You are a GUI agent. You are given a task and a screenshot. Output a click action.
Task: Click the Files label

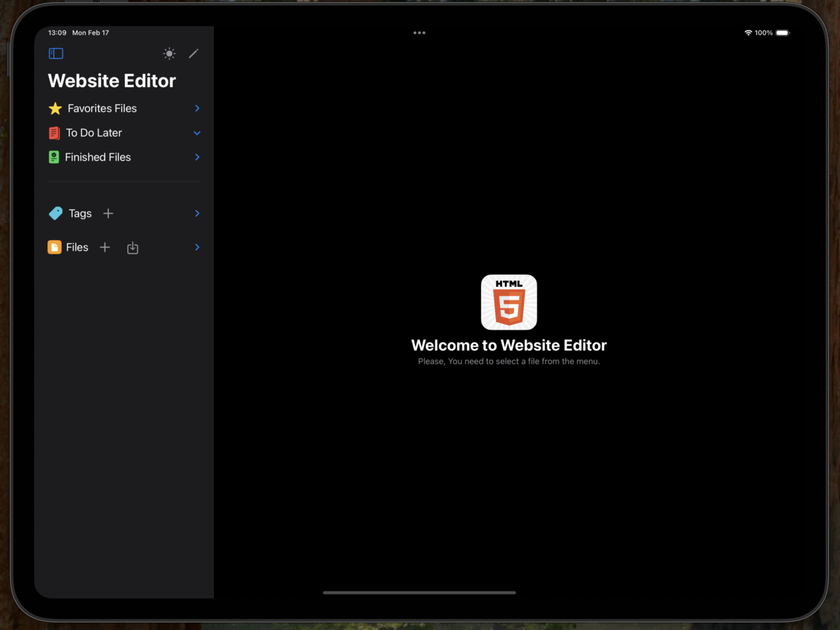77,247
